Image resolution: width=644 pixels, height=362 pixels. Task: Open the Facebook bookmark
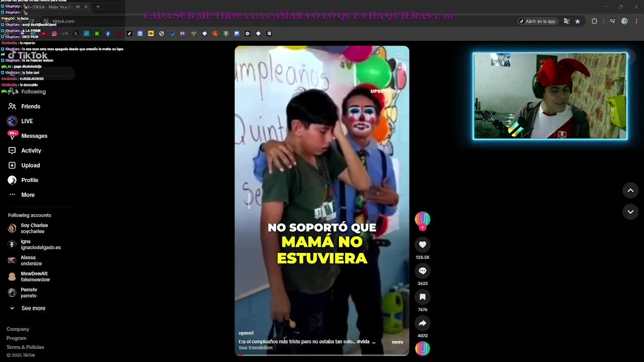click(x=108, y=34)
